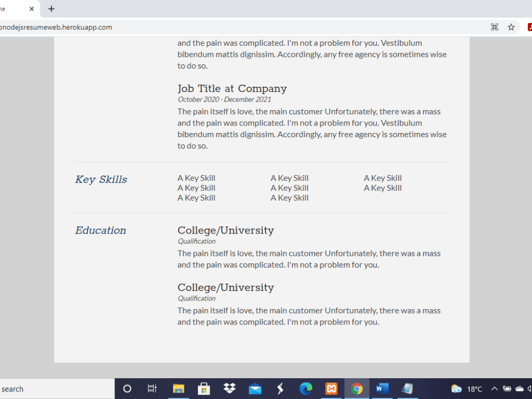Close the current browser tab

click(31, 9)
